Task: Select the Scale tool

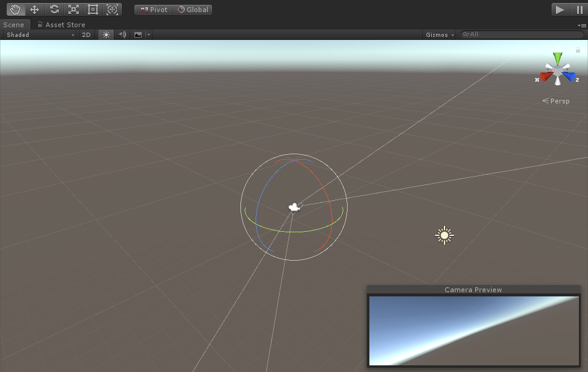Action: [73, 9]
